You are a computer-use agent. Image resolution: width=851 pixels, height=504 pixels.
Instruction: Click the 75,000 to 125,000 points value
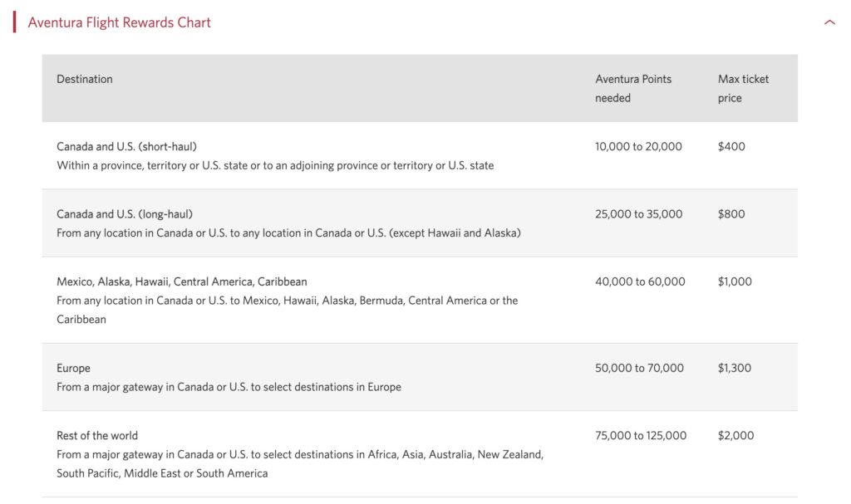coord(640,435)
